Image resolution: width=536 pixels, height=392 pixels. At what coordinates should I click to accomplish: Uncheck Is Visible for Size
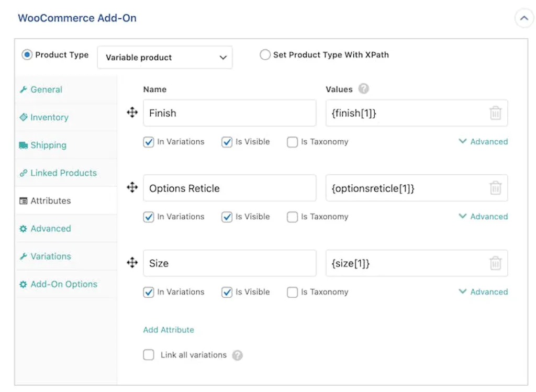point(227,292)
